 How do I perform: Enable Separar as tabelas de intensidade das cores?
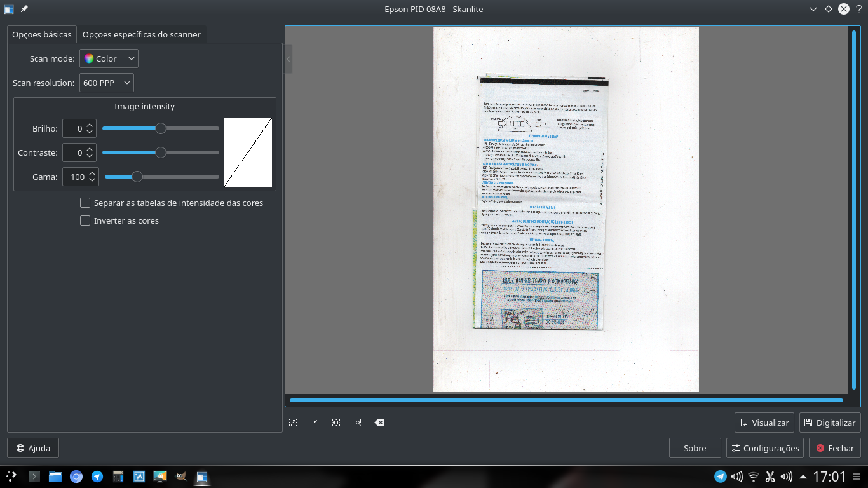coord(85,203)
